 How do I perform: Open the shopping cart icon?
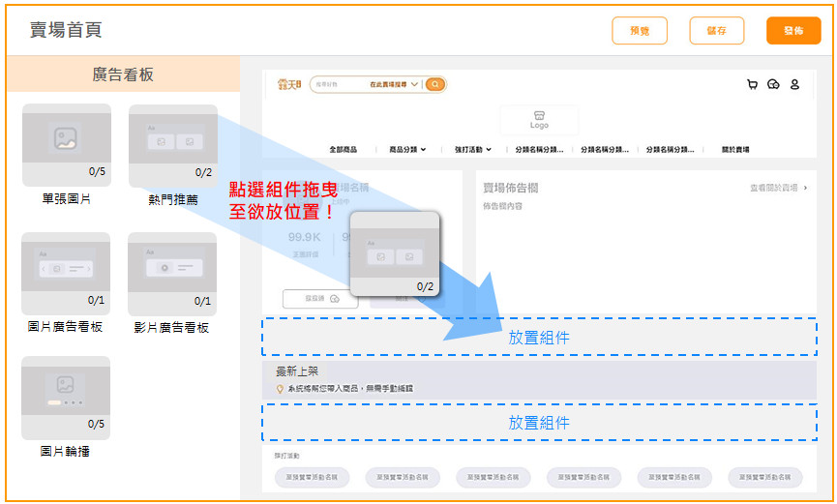pos(752,85)
